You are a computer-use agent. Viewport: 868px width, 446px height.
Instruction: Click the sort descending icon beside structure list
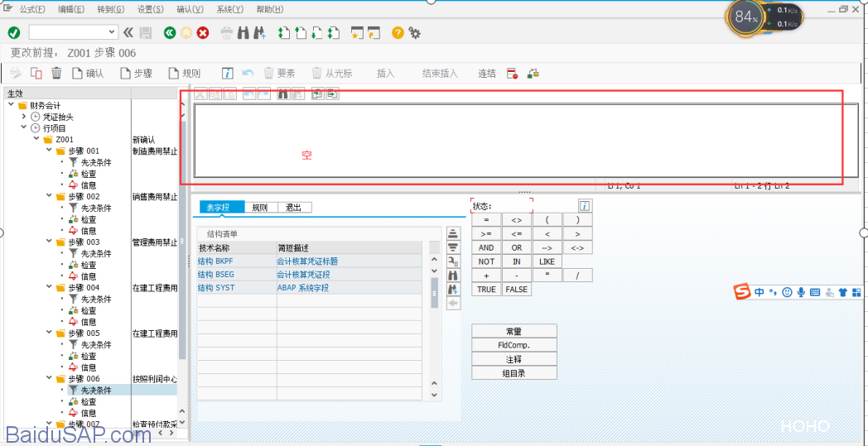click(x=453, y=247)
